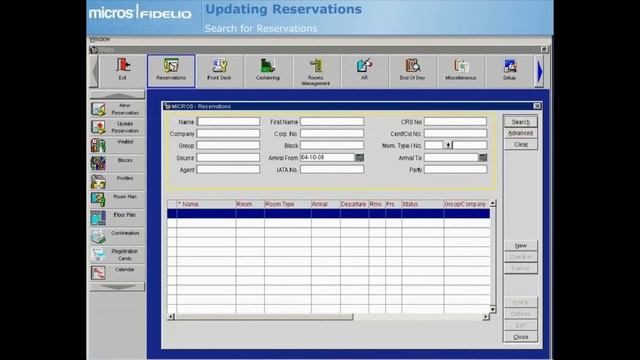
Task: Click the Arrival From date field
Action: coord(327,158)
